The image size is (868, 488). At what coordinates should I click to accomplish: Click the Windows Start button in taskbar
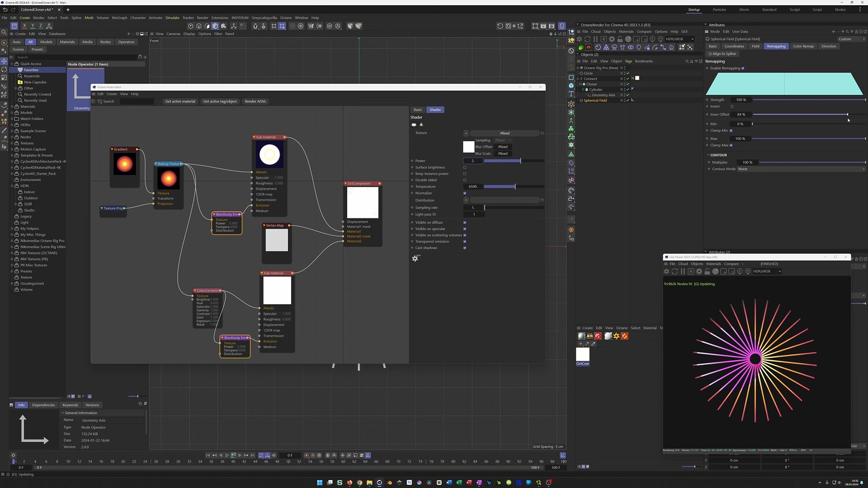[x=319, y=482]
